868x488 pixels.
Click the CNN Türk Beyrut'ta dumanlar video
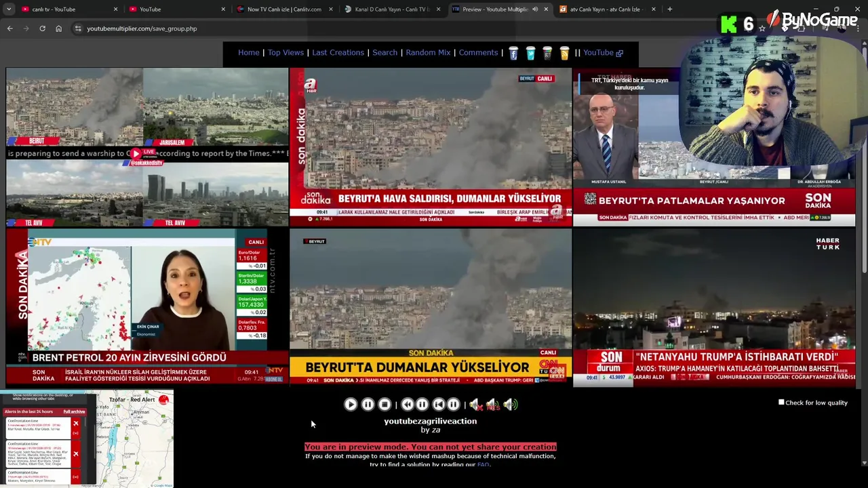coord(431,307)
